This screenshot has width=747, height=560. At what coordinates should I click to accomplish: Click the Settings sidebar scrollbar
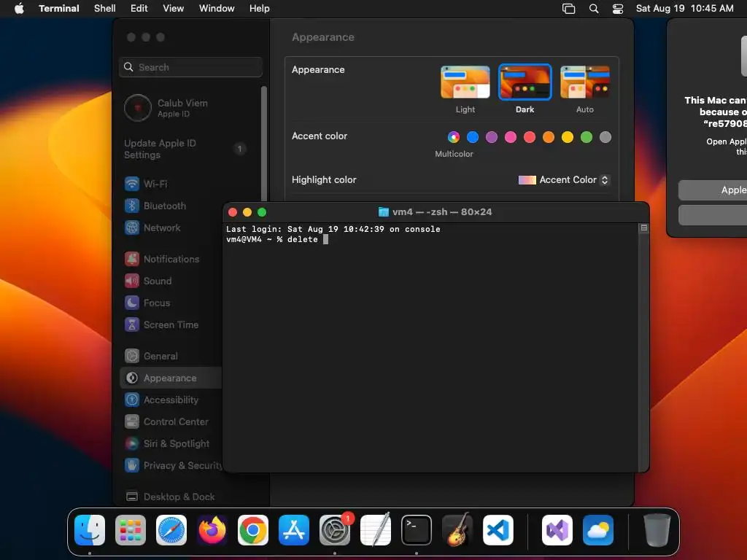coord(263,143)
